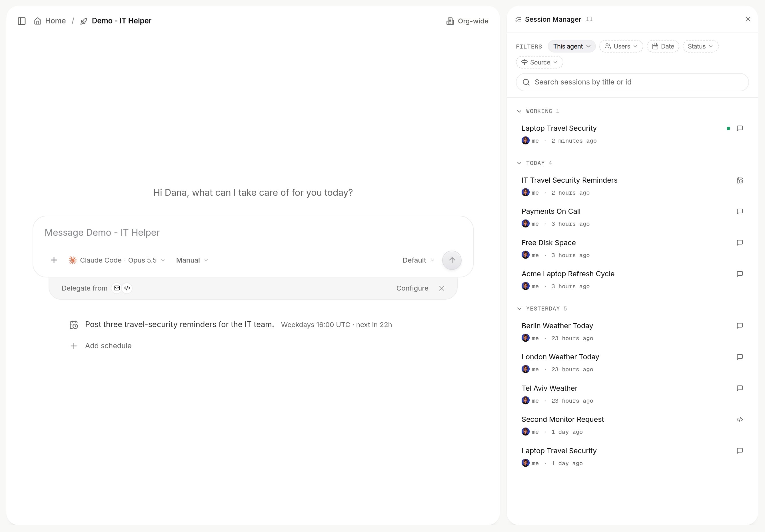Click the chat icon on Berlin Weather Today
This screenshot has width=765, height=532.
coord(740,326)
